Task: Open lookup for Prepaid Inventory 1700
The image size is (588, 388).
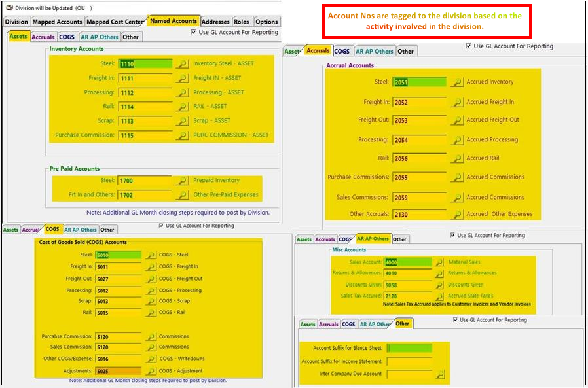Action: click(x=181, y=181)
